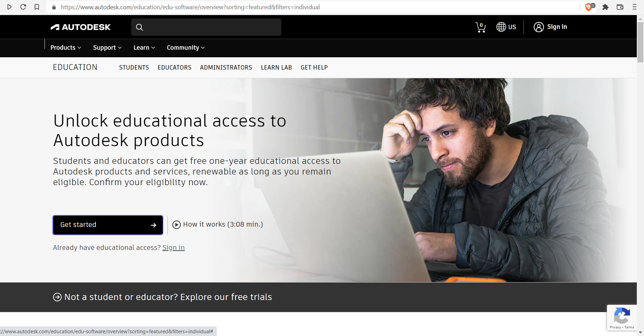Click the browser forward play-shaped icon
Screen dimensions: 644x336
pyautogui.click(x=10, y=7)
